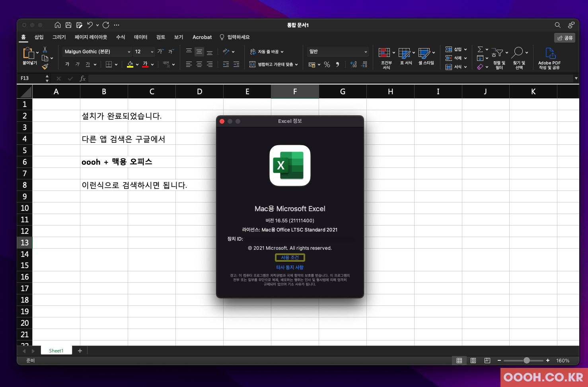Click the fill color bucket icon
Image resolution: width=588 pixels, height=387 pixels.
tap(130, 64)
